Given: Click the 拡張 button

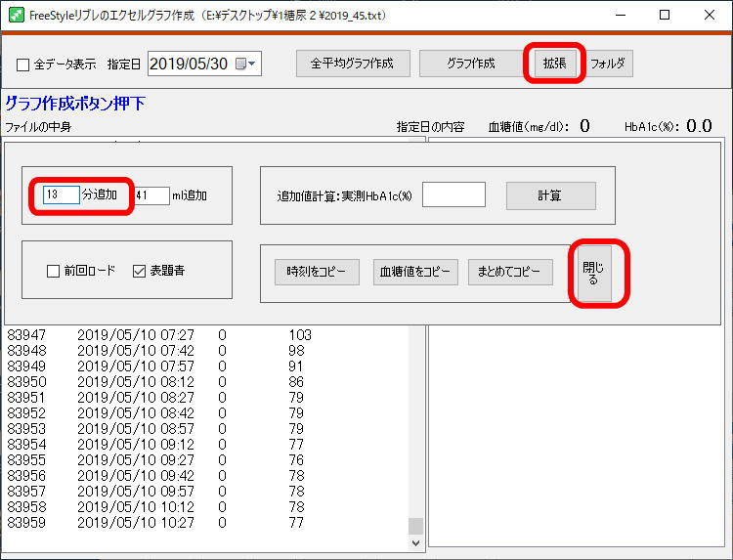Looking at the screenshot, I should click(x=555, y=64).
